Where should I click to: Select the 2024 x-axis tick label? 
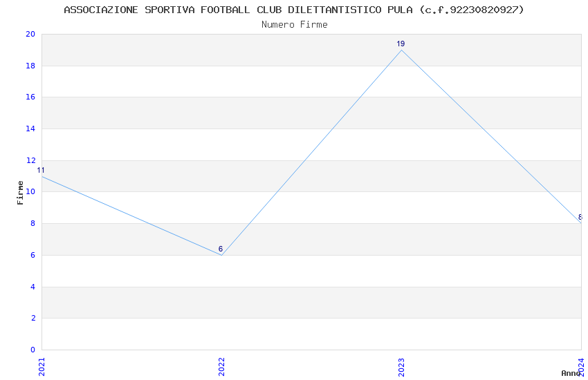581,365
